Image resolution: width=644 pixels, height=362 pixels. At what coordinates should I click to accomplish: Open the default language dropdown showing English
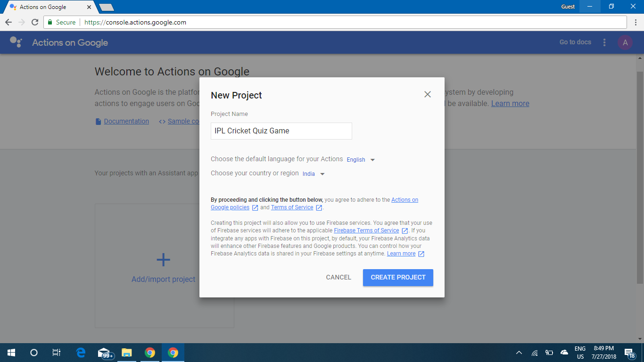click(361, 160)
